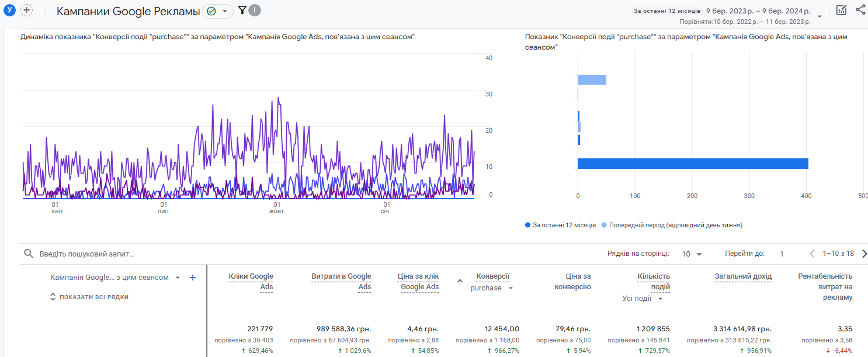This screenshot has width=868, height=357.
Task: Click the '5,94%' cost per conversion change
Action: click(x=580, y=351)
